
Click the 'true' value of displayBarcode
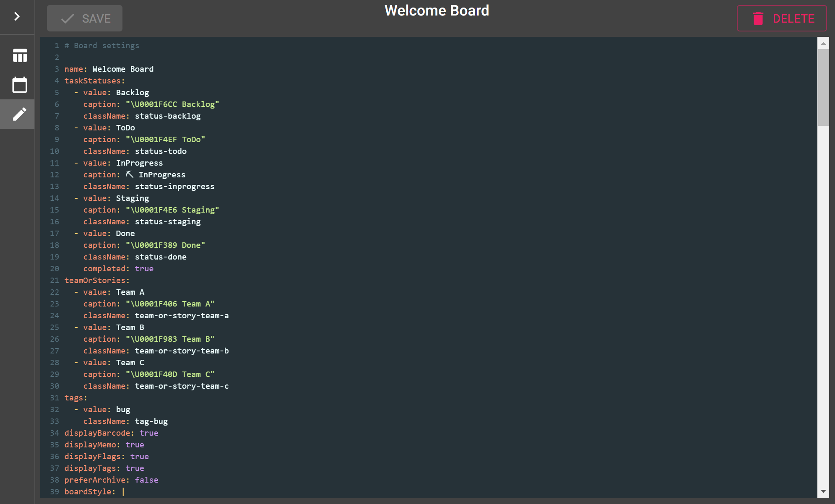(148, 433)
